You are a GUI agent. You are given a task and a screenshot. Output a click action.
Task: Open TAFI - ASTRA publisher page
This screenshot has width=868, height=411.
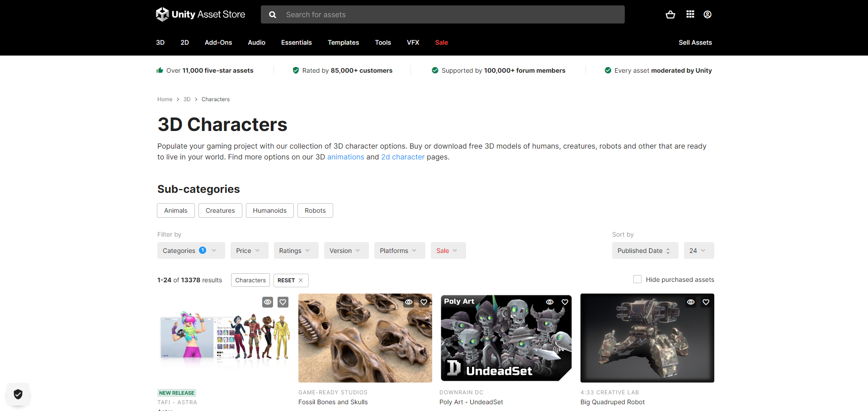coord(177,402)
